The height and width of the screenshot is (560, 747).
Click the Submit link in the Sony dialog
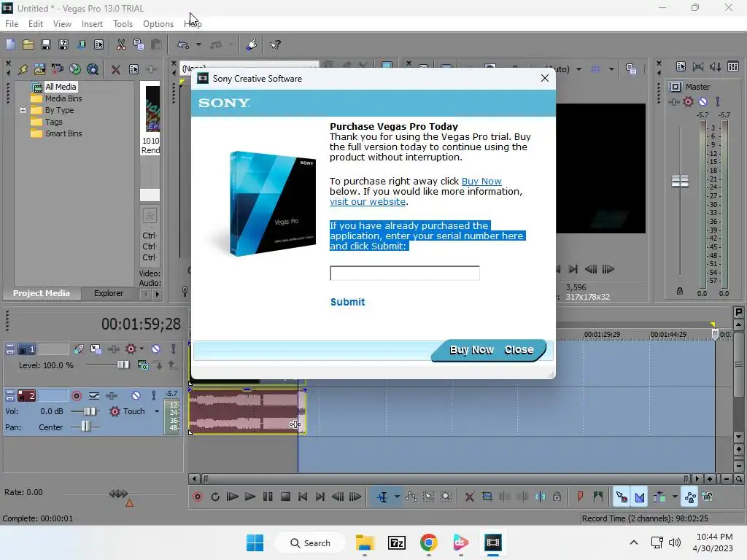click(348, 302)
